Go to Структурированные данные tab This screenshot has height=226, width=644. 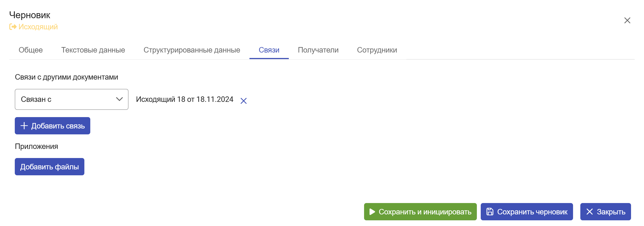tap(192, 50)
